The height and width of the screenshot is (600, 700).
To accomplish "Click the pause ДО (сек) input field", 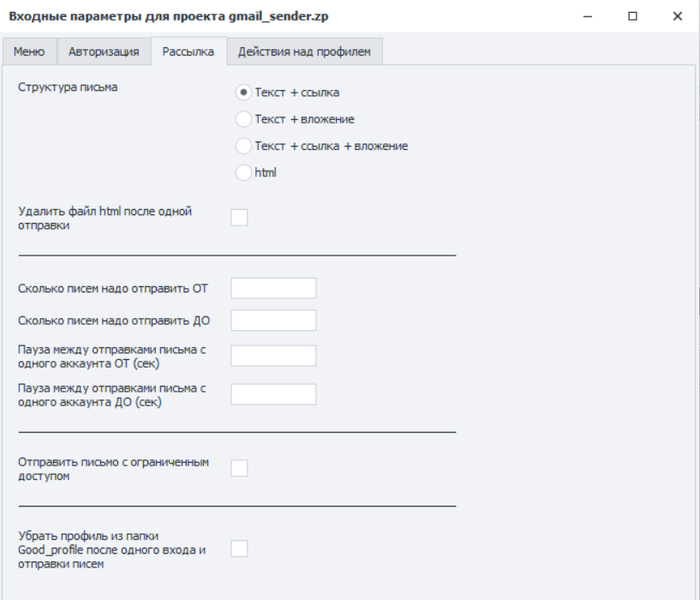I will tap(273, 394).
